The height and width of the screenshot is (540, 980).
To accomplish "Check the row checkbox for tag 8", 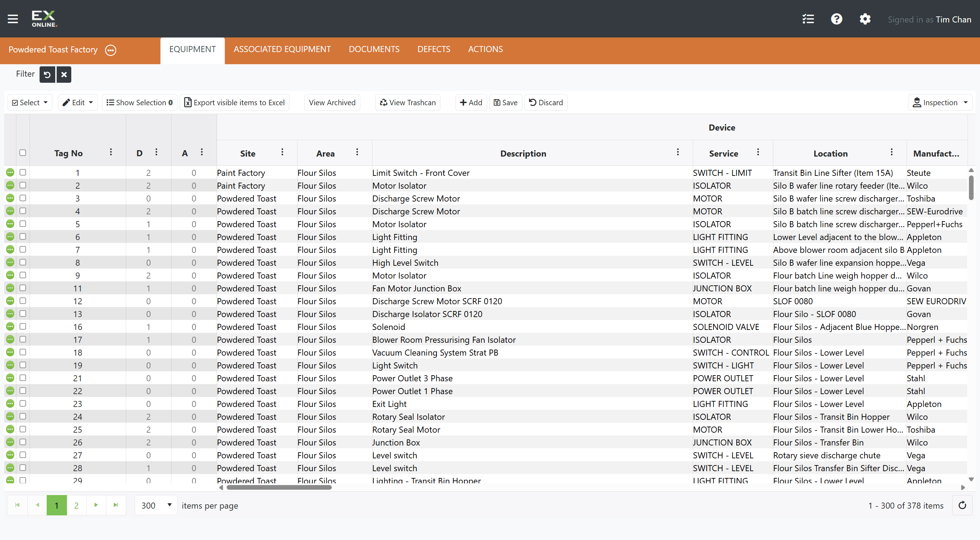I will 23,263.
